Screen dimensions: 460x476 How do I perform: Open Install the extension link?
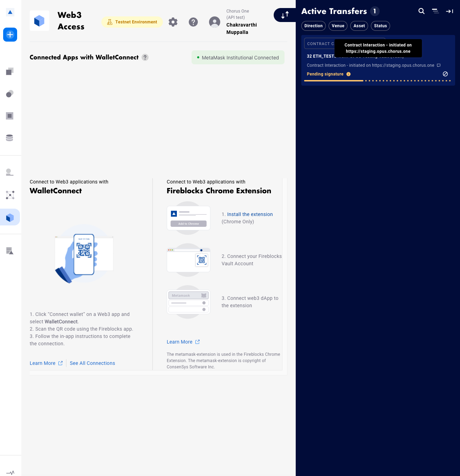(x=250, y=214)
